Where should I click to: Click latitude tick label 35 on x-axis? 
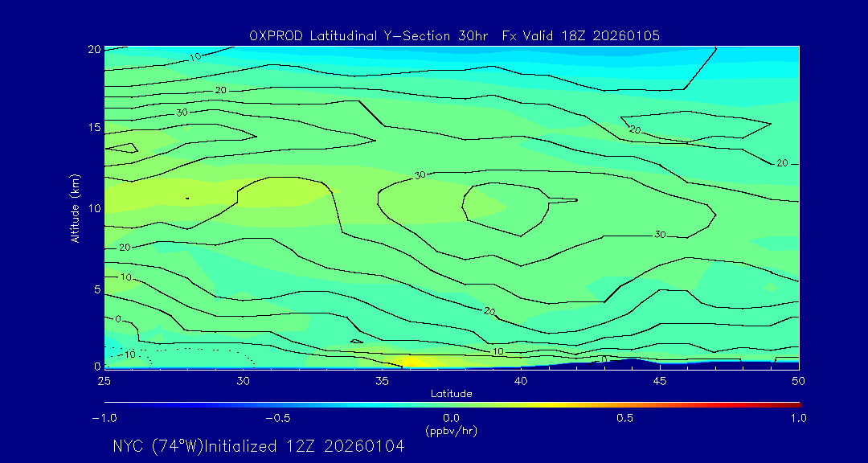pyautogui.click(x=382, y=379)
